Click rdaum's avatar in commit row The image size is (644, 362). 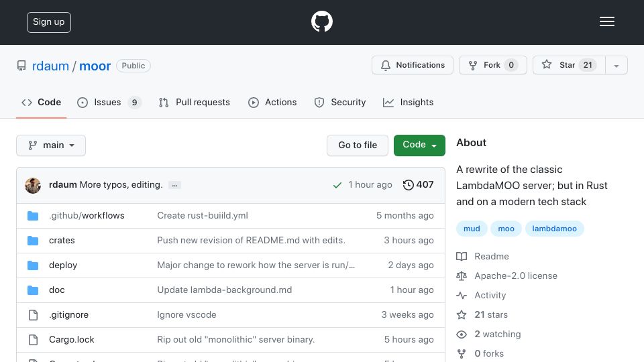[x=33, y=186]
